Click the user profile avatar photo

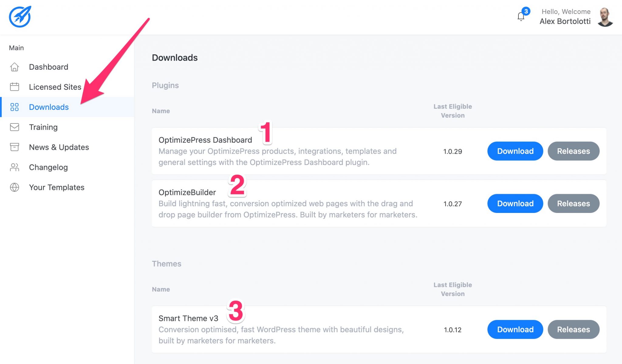click(605, 17)
